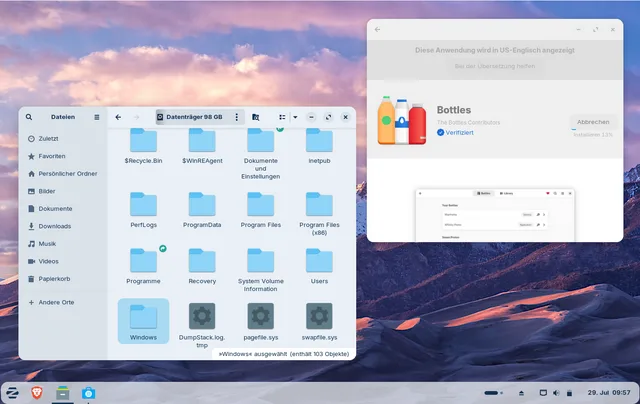Click the Abbrechen button
The image size is (640, 404).
(593, 122)
